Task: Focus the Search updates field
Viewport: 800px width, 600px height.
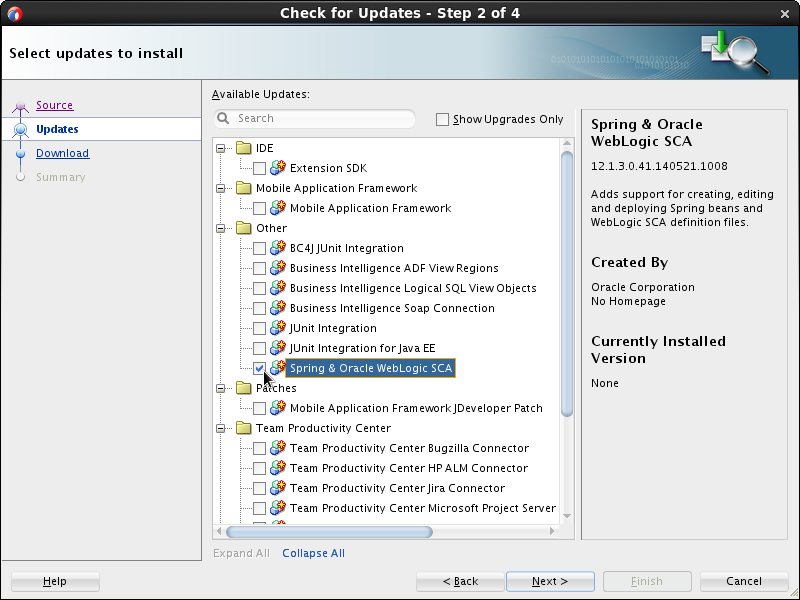Action: pyautogui.click(x=315, y=118)
